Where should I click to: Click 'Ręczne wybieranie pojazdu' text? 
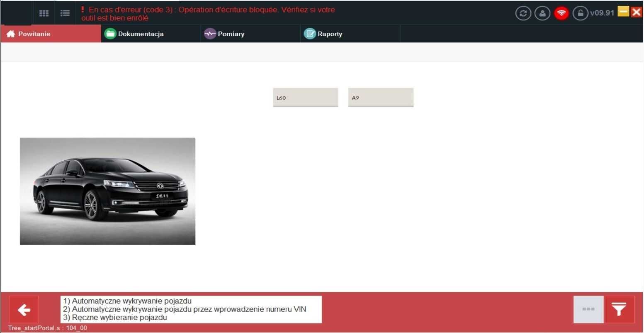(x=115, y=318)
